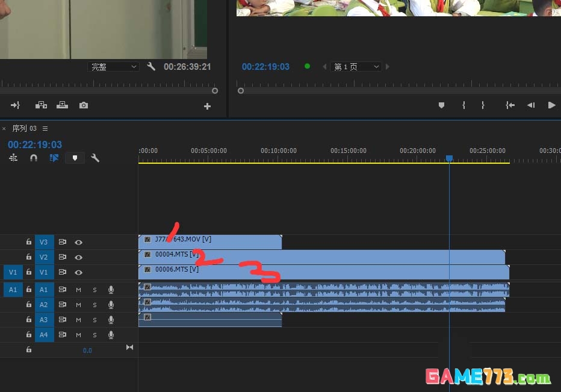Image resolution: width=561 pixels, height=392 pixels.
Task: Select the V3 track target button
Action: pos(45,242)
